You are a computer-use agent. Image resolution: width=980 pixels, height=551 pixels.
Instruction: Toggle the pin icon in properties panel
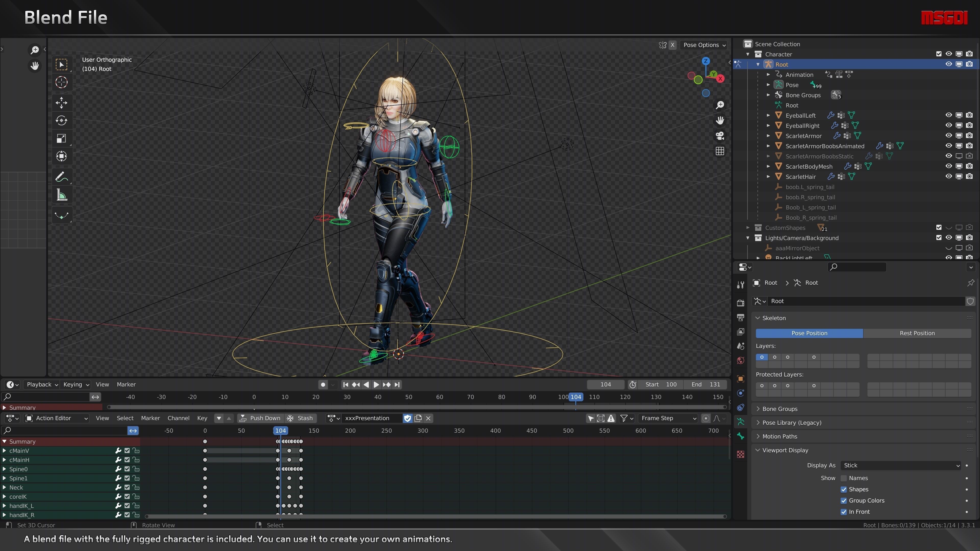tap(971, 283)
